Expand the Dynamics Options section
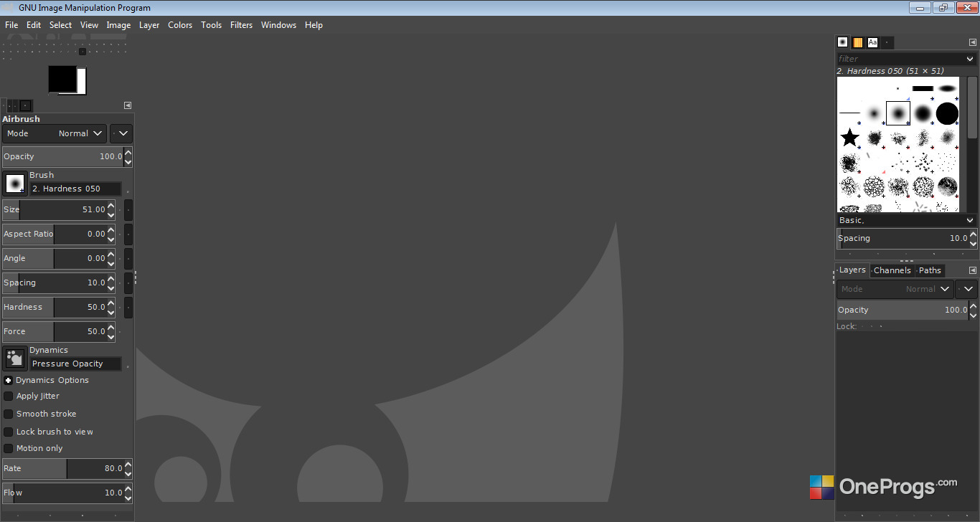 (x=9, y=381)
